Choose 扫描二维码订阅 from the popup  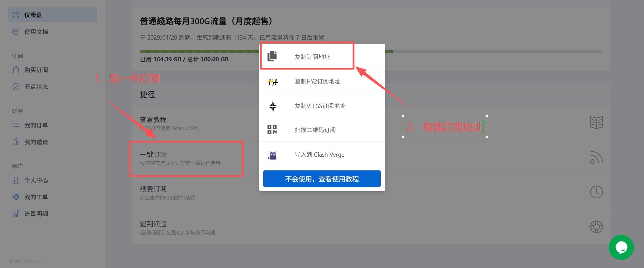click(315, 130)
